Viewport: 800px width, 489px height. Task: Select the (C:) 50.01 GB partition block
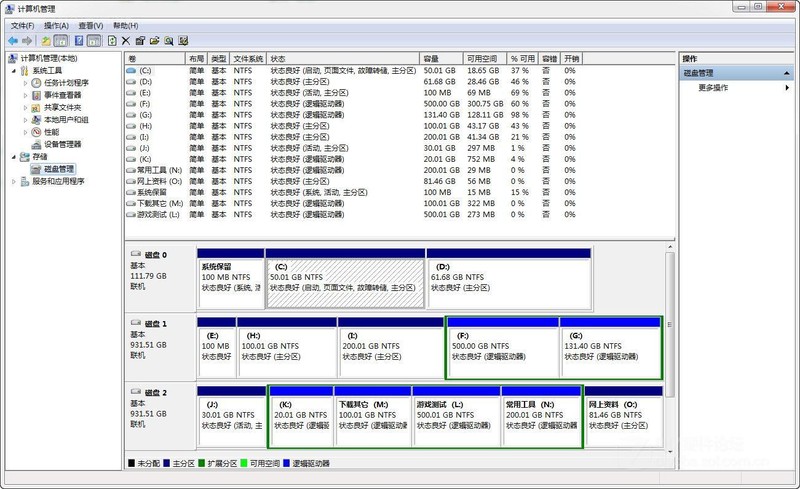(345, 280)
